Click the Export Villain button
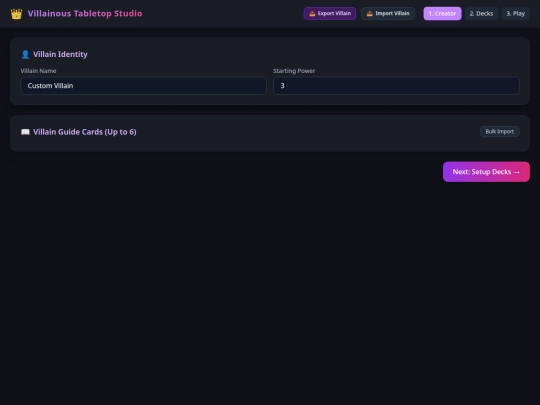This screenshot has height=405, width=540. click(x=330, y=13)
